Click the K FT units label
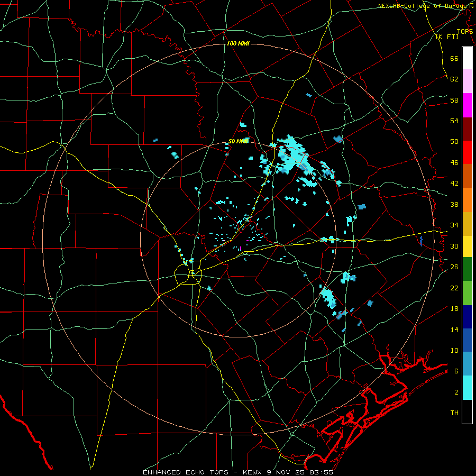The height and width of the screenshot is (476, 476). click(x=447, y=36)
